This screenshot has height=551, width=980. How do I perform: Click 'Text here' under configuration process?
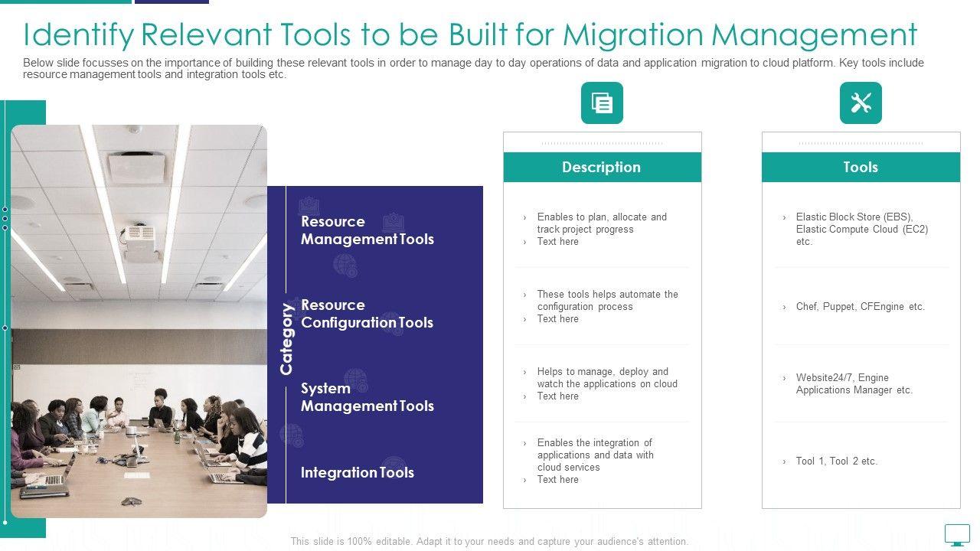pos(557,318)
